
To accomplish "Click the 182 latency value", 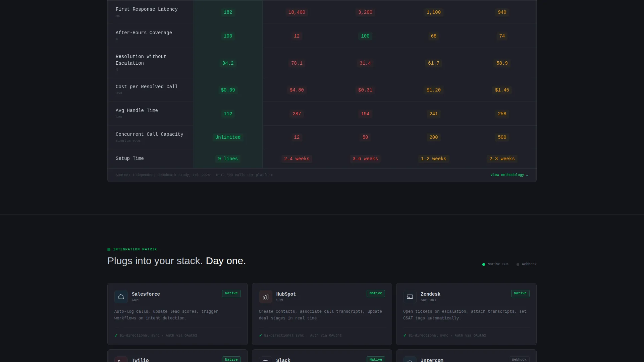I will click(x=228, y=12).
